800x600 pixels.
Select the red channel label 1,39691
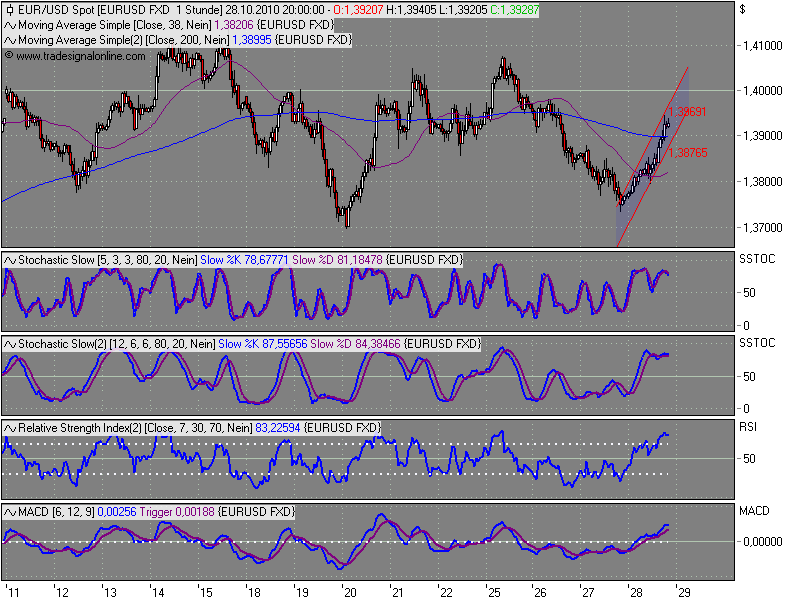coord(687,112)
